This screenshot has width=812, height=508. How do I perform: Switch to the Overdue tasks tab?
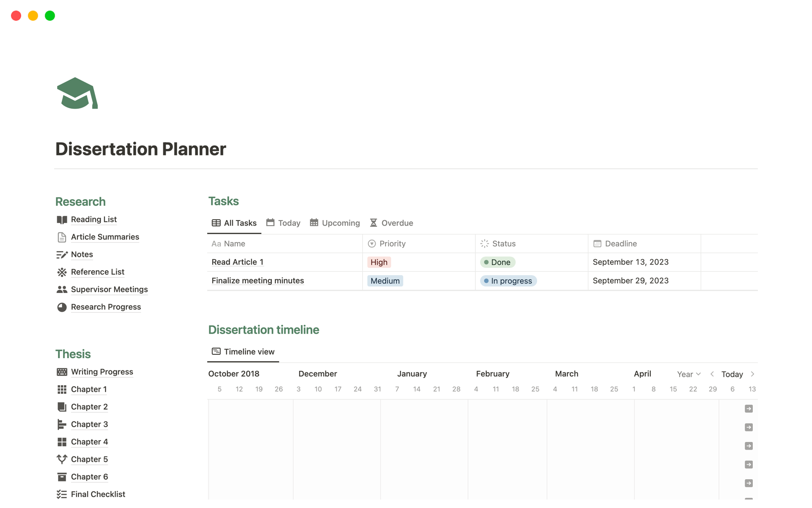point(392,223)
